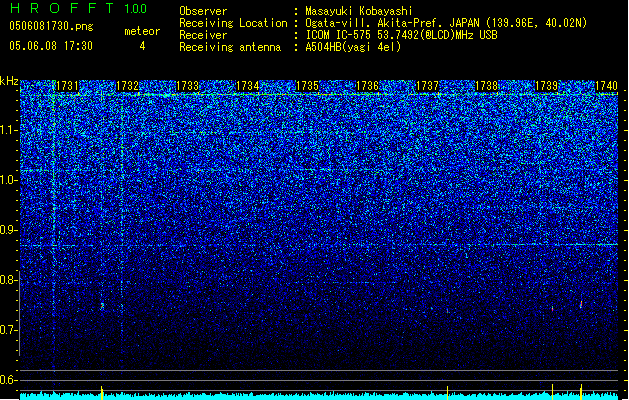
Task: Click the meteor echo between 1731 and 1732
Action: pos(102,306)
